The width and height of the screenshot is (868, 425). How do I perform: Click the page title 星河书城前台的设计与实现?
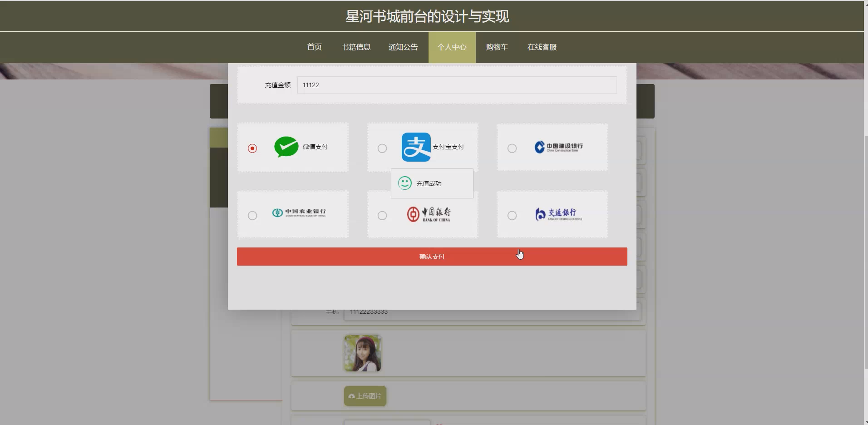tap(427, 16)
